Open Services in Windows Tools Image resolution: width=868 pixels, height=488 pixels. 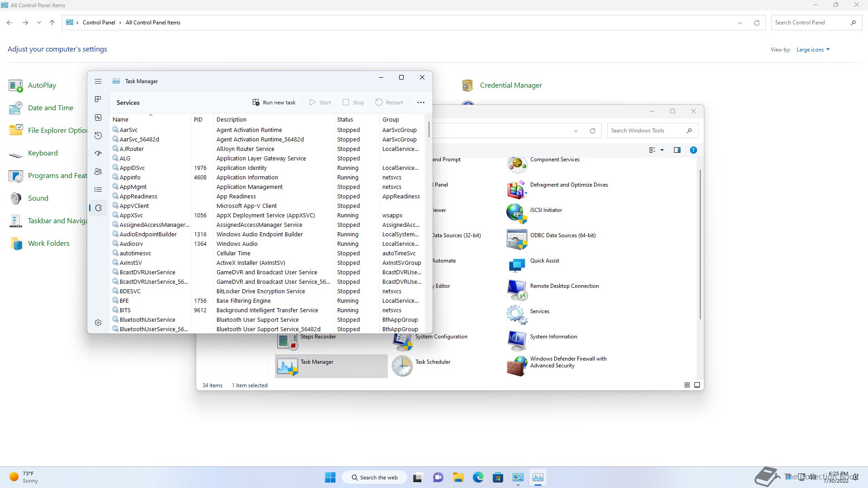[528, 316]
